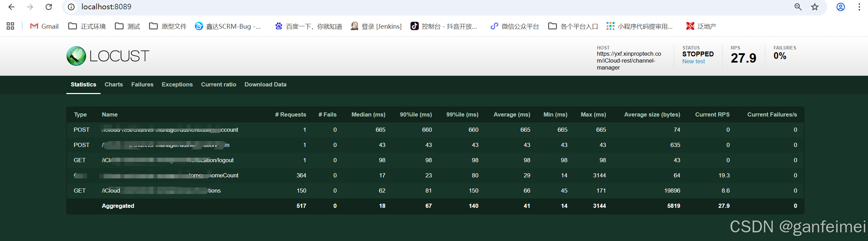Image resolution: width=868 pixels, height=241 pixels.
Task: Sort by the # Fails column header
Action: point(328,114)
